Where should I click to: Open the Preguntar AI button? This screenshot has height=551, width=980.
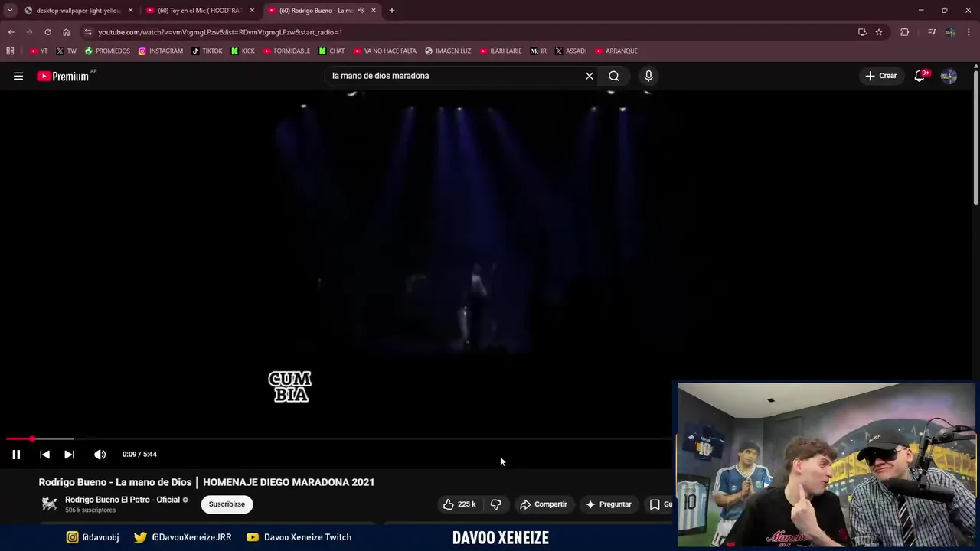point(609,504)
